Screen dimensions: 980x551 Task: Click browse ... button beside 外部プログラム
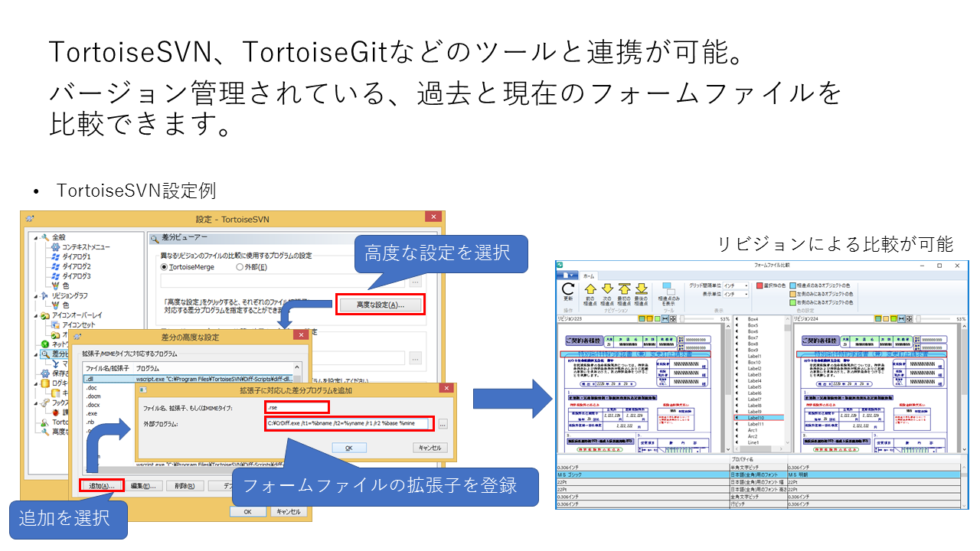443,424
